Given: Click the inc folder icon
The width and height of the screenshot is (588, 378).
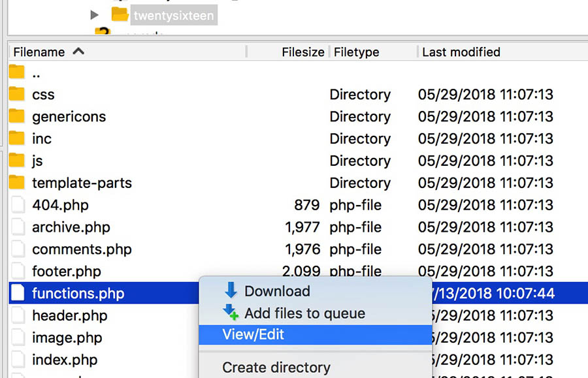Looking at the screenshot, I should click(x=17, y=138).
